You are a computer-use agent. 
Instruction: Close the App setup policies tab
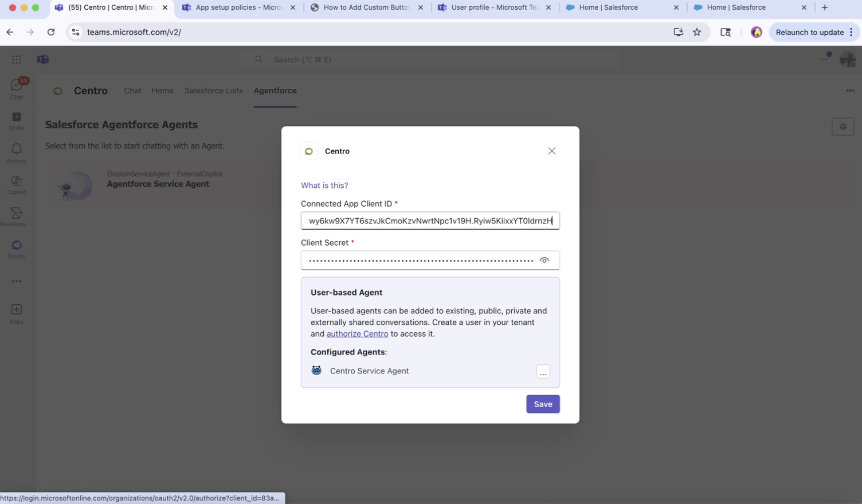[x=293, y=7]
